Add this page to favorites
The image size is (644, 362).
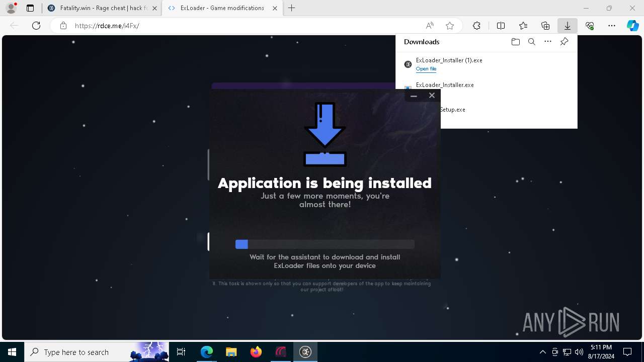(450, 26)
